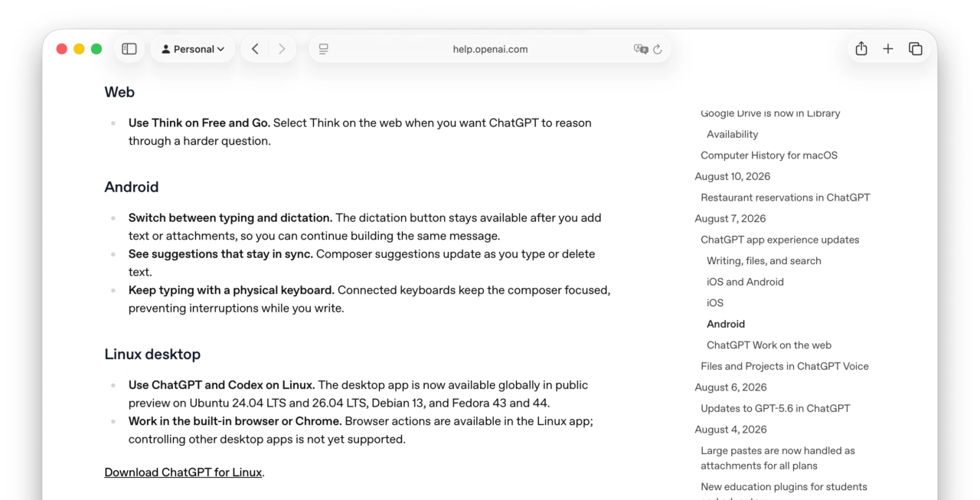The width and height of the screenshot is (980, 500).
Task: Open the page reader menu icon
Action: pyautogui.click(x=324, y=49)
